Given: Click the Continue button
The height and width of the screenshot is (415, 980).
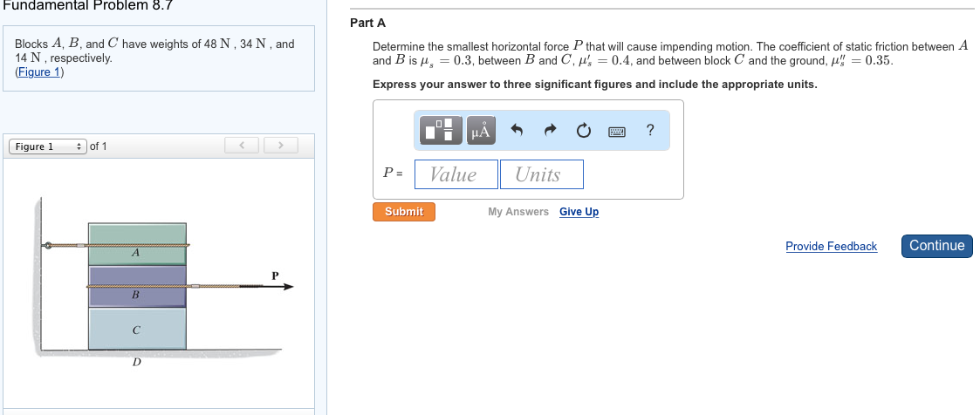Looking at the screenshot, I should tap(937, 246).
